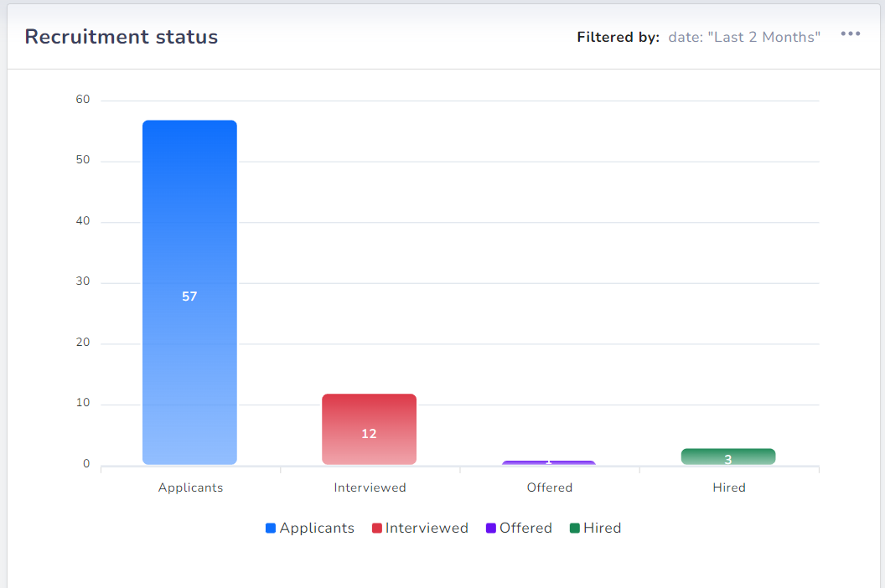
Task: Click the Hired x-axis label
Action: pos(728,487)
